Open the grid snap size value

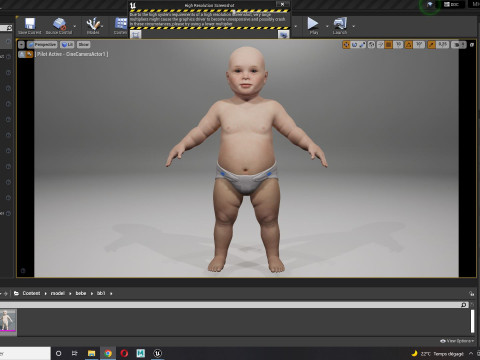pos(398,44)
